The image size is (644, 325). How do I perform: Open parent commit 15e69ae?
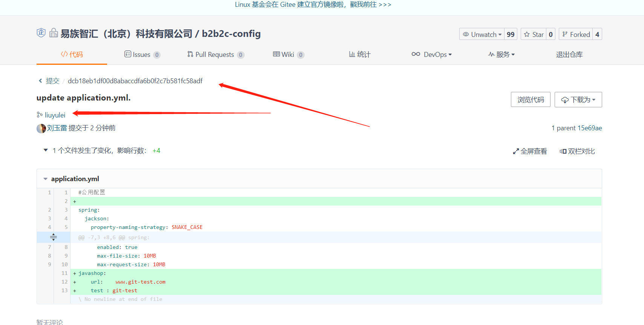pyautogui.click(x=590, y=128)
